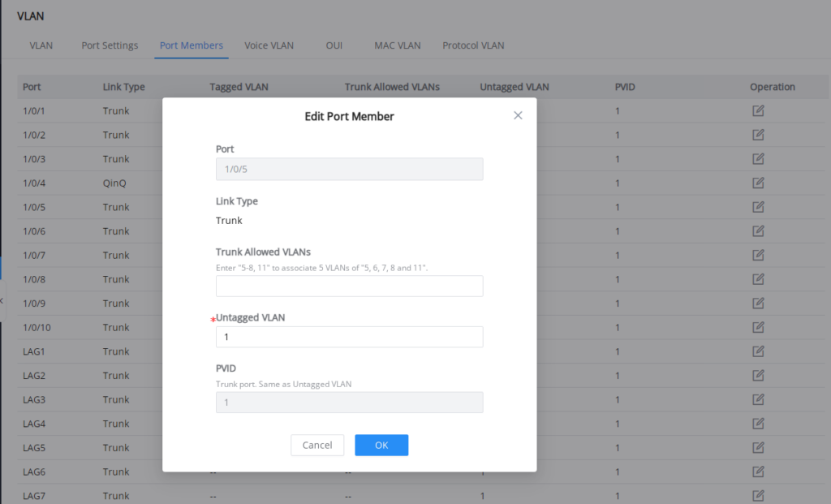Confirm with the OK button
This screenshot has width=831, height=504.
click(x=381, y=446)
